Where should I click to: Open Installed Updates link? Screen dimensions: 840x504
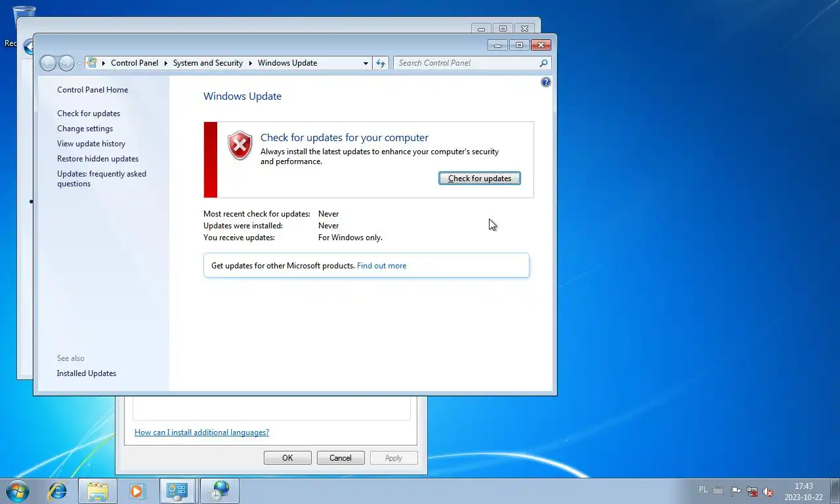click(x=87, y=373)
